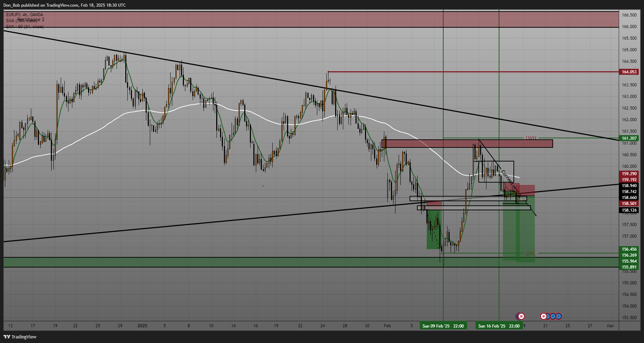Select the Resistance 2 zone label
This screenshot has height=343, width=644.
point(31,20)
